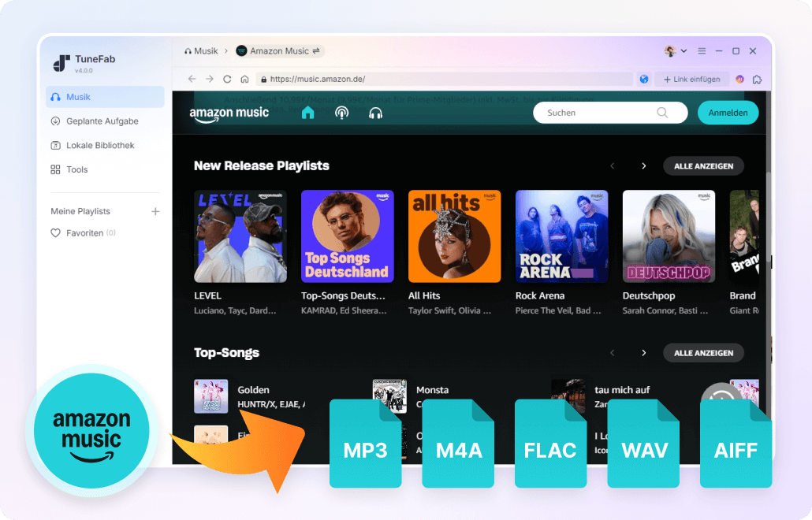Show all New Release Playlists via Alle Anzeigen

coord(703,166)
